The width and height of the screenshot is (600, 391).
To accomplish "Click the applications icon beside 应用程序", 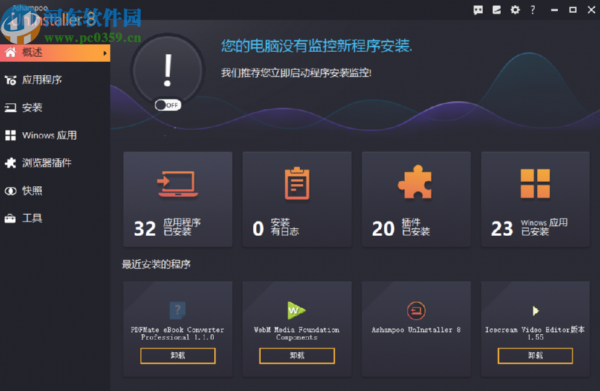I will click(10, 80).
